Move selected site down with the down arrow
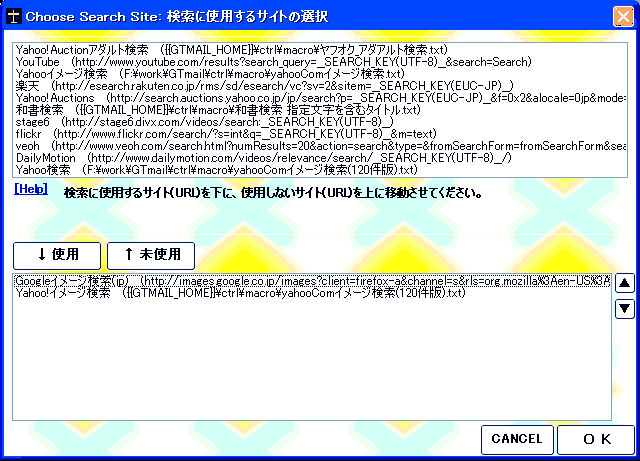 pos(624,308)
